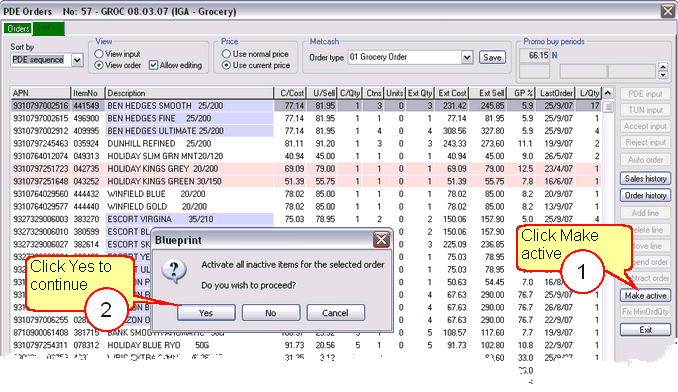Select the HOLIDAY KINGS GREY 20/200 row
The height and width of the screenshot is (392, 678).
(306, 169)
